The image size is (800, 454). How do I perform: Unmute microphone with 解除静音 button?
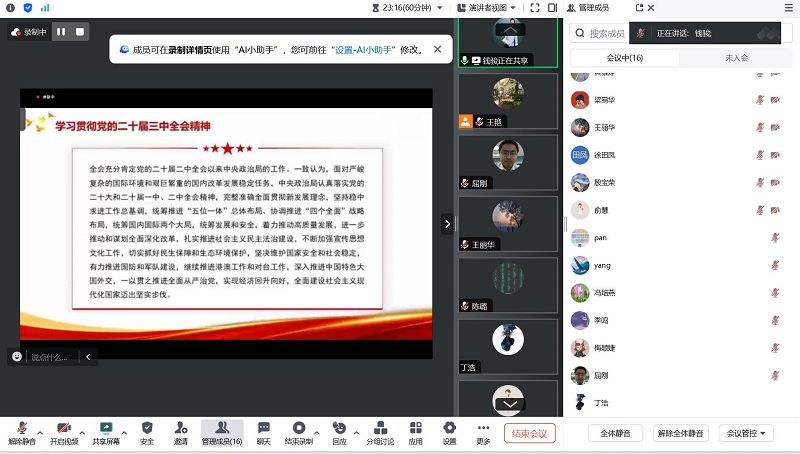click(x=22, y=433)
